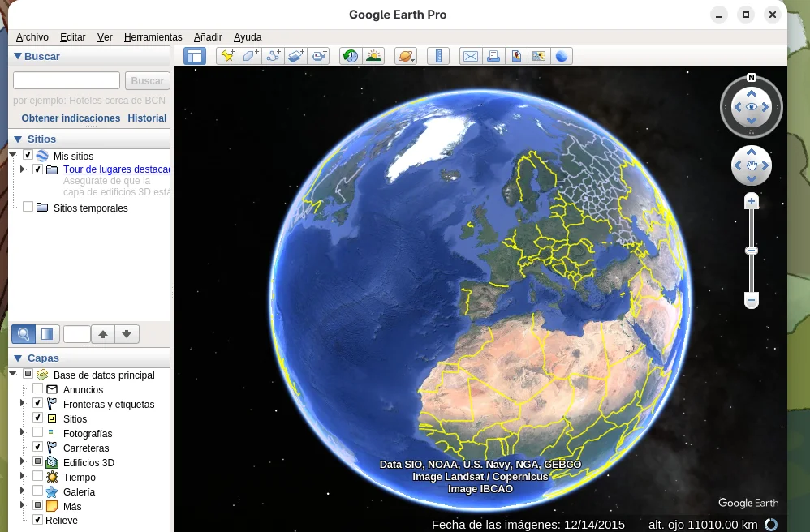Image resolution: width=810 pixels, height=532 pixels.
Task: Show historical imagery clock icon
Action: click(x=351, y=56)
